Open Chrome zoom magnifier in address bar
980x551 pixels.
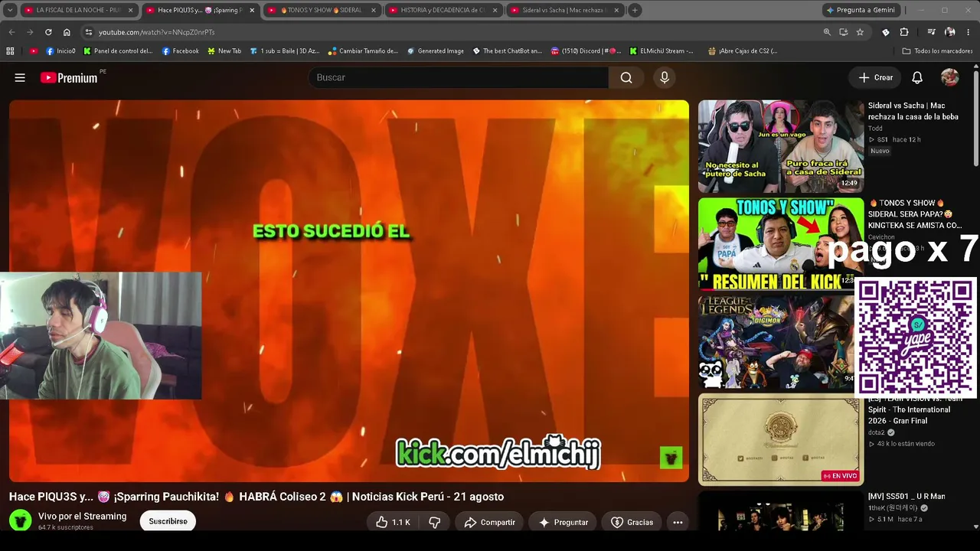(x=827, y=32)
